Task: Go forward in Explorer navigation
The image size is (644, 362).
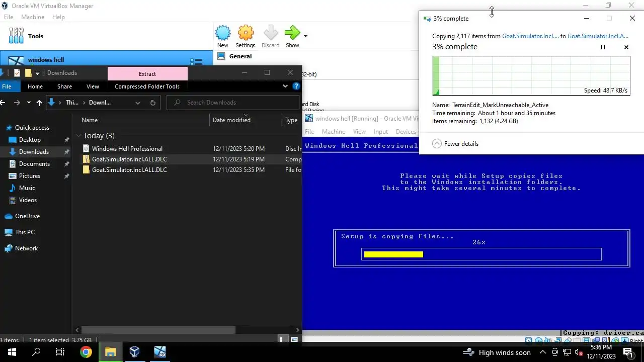Action: point(17,103)
